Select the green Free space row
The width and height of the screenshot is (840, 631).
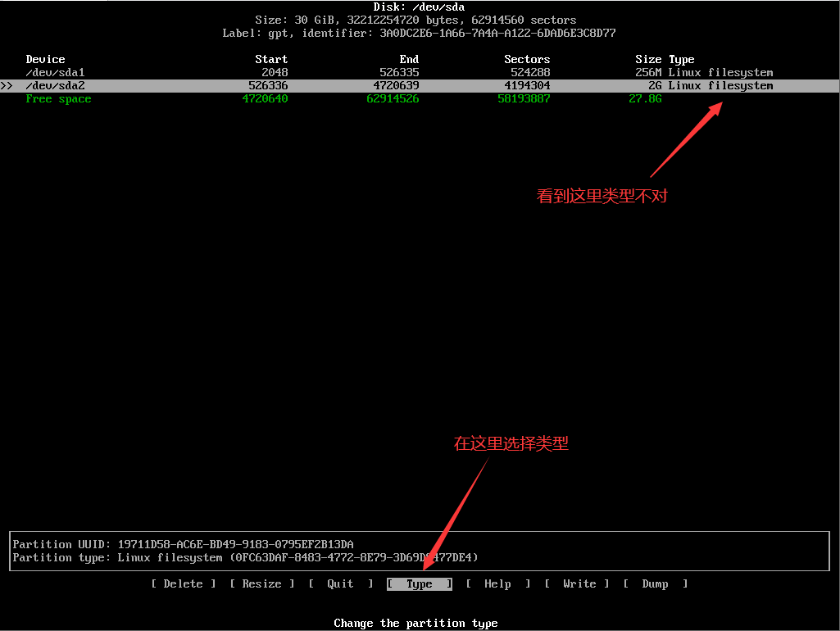point(420,98)
